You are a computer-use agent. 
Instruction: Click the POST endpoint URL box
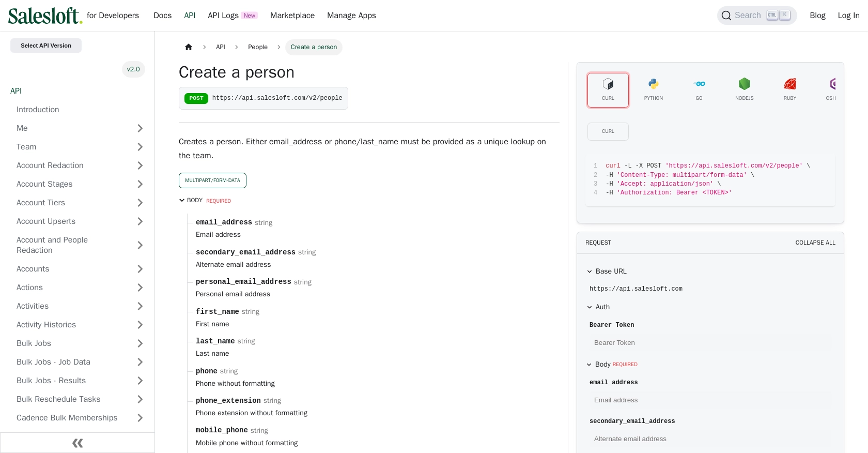coord(263,98)
